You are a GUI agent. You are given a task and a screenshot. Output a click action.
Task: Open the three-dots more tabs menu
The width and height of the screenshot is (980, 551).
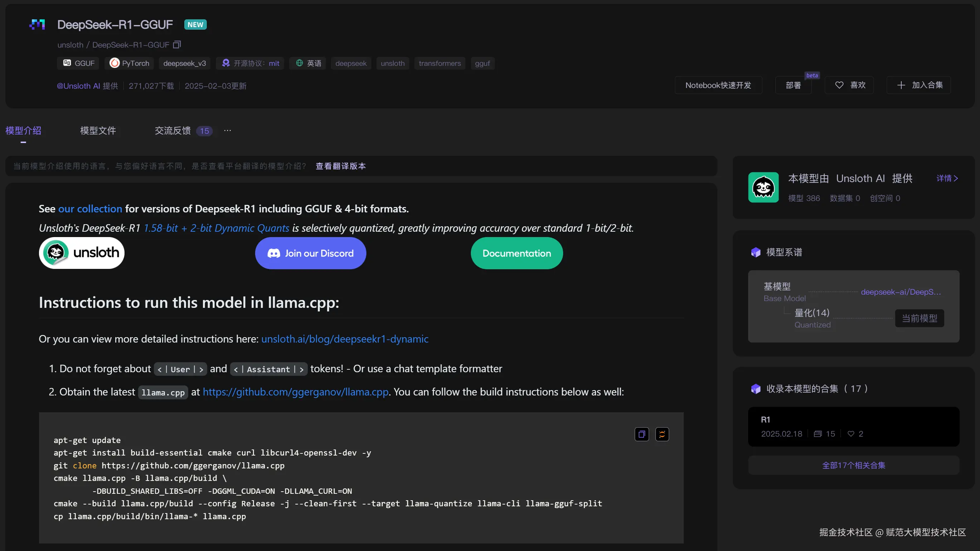point(228,131)
